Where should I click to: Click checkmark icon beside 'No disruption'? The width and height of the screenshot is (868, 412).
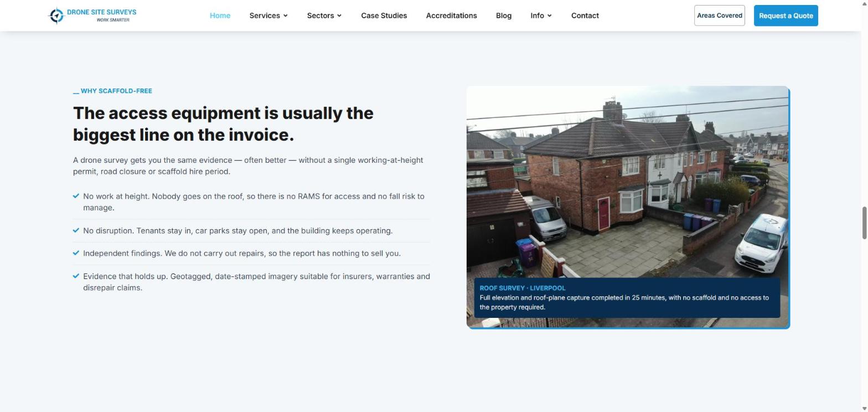click(76, 230)
